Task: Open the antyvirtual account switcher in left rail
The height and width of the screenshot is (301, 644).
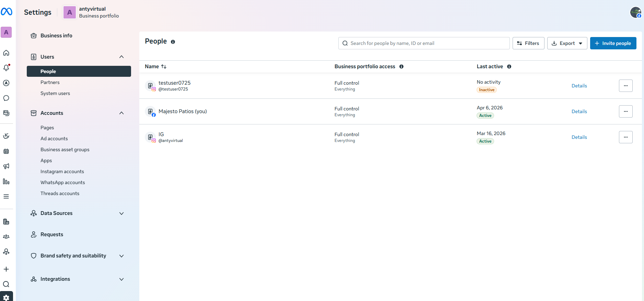Action: (6, 32)
